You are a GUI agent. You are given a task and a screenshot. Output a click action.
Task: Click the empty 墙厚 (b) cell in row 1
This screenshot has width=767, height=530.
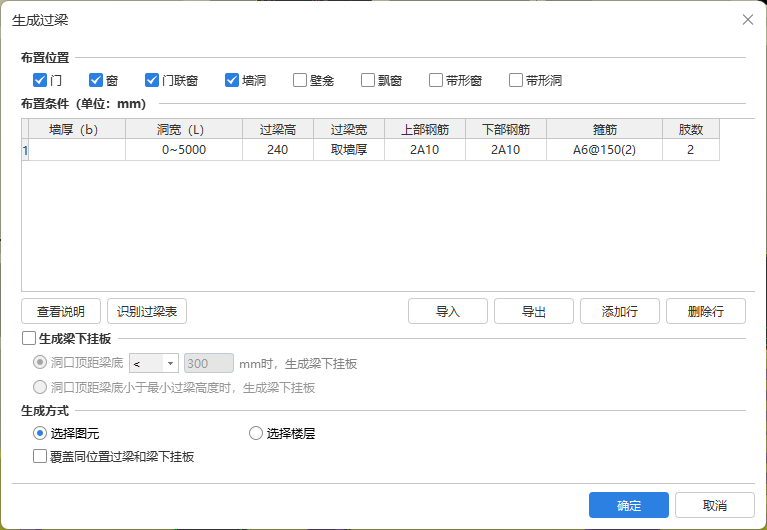(x=77, y=150)
